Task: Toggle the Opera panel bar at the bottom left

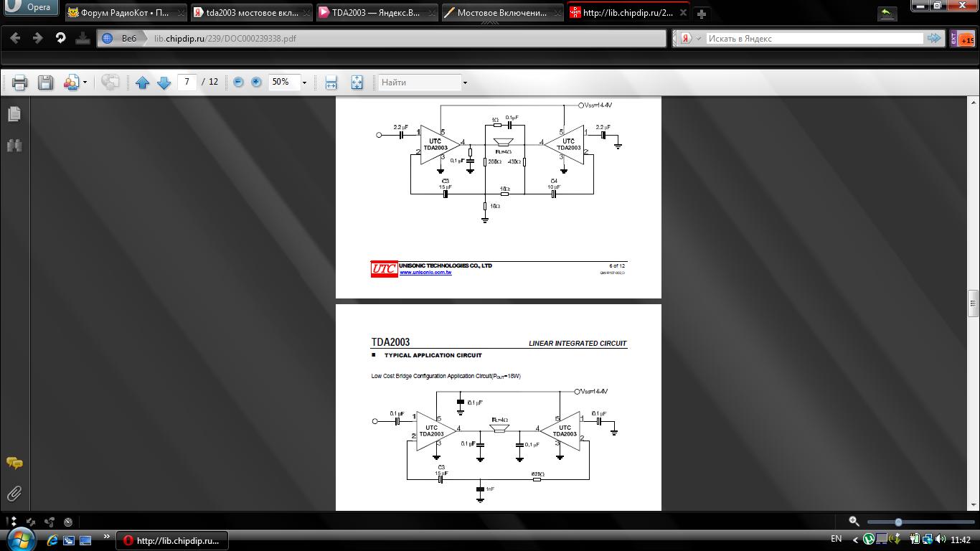Action: 11,522
